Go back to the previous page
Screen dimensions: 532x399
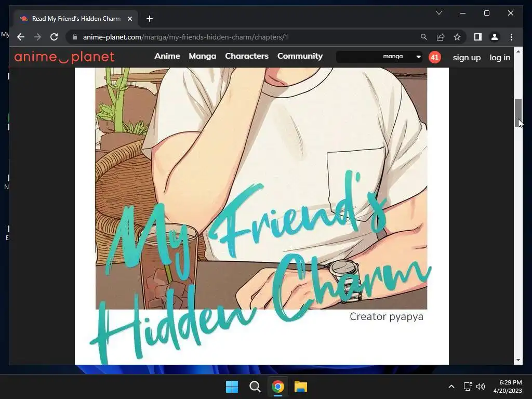tap(21, 37)
